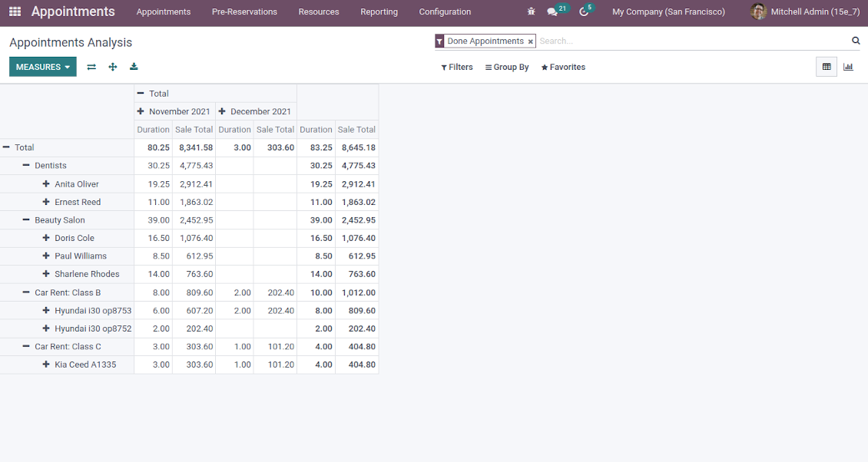Expand the Sharlene Rhodes row

coord(46,274)
